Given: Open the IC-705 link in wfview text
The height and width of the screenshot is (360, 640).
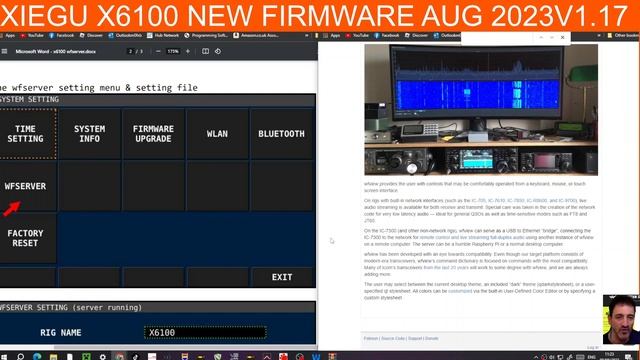Looking at the screenshot, I should [x=478, y=200].
